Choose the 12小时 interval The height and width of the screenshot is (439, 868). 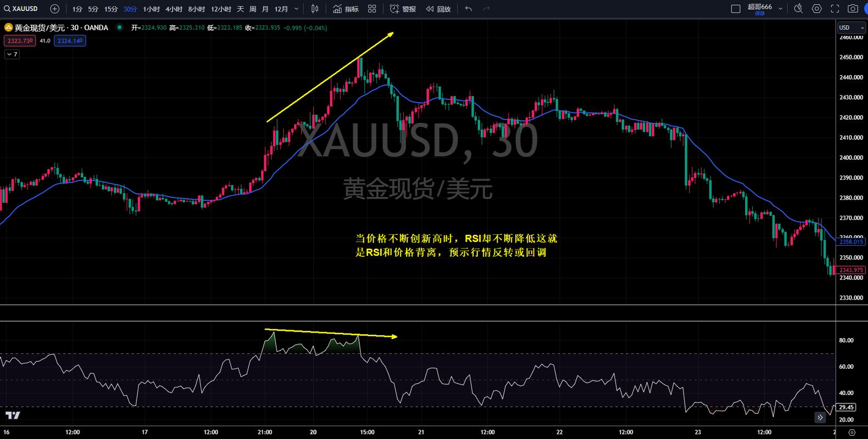[221, 9]
